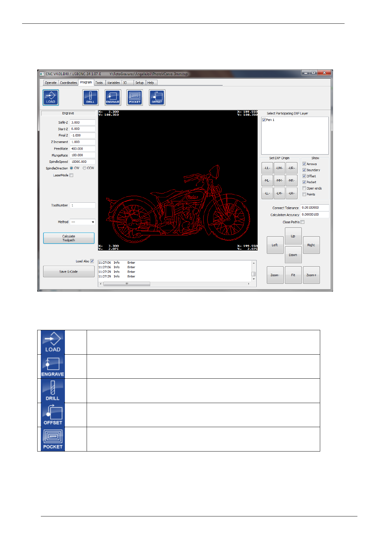The image size is (392, 555).
Task: Click the Connect Tolerance field
Action: pos(315,208)
